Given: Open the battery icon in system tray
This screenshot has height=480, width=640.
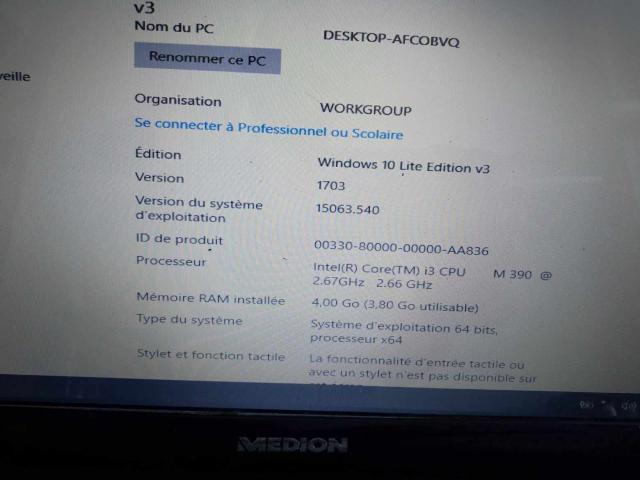Looking at the screenshot, I should [x=586, y=404].
